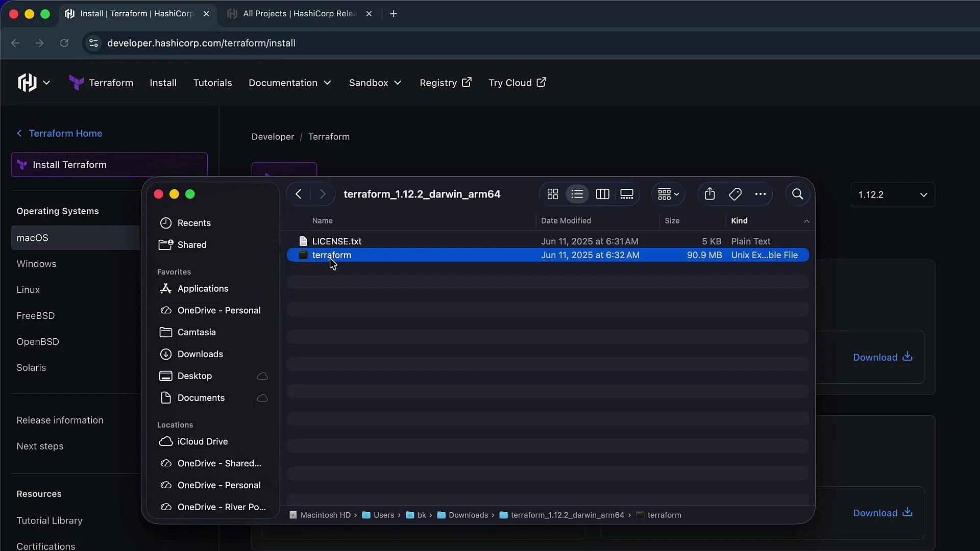Click the browser address bar URL

(x=201, y=43)
